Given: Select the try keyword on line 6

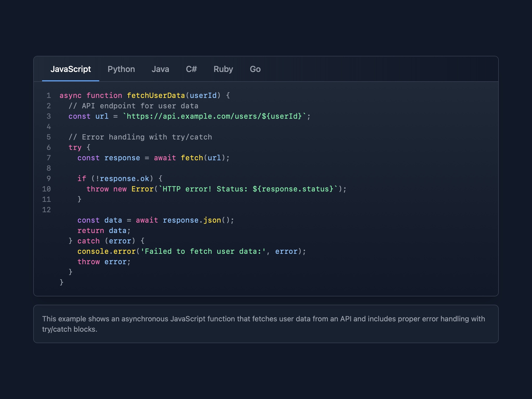Looking at the screenshot, I should click(75, 147).
